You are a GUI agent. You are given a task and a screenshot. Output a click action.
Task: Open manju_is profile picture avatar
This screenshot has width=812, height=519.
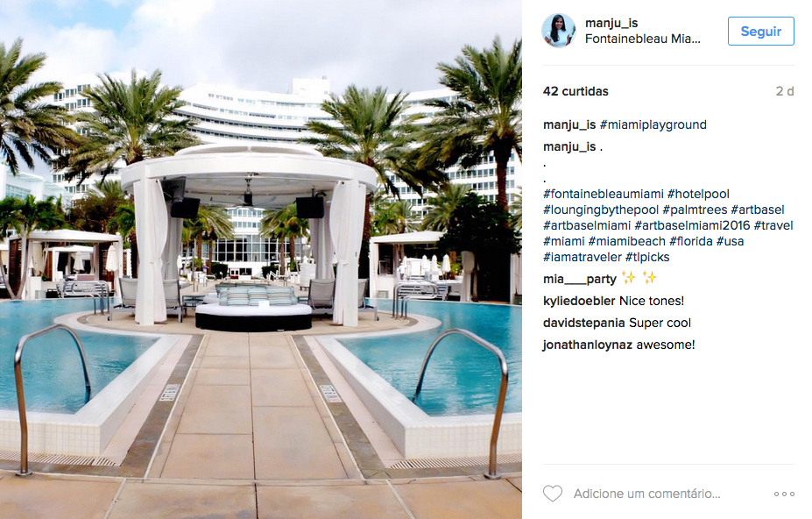click(x=559, y=31)
